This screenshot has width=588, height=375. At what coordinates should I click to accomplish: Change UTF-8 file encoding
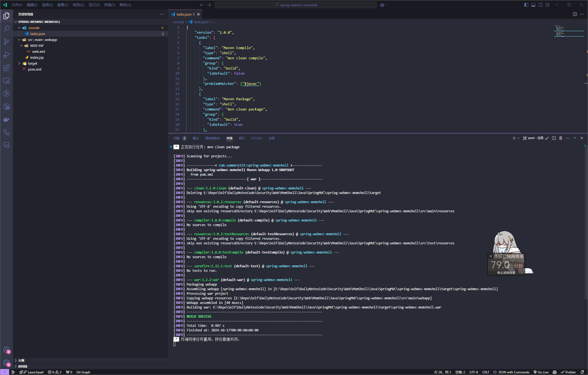pos(474,372)
